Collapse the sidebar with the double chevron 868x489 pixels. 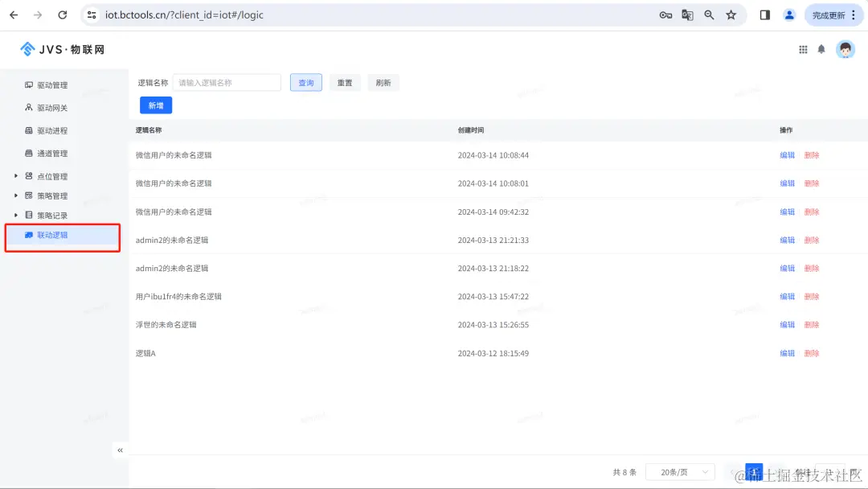pos(120,450)
